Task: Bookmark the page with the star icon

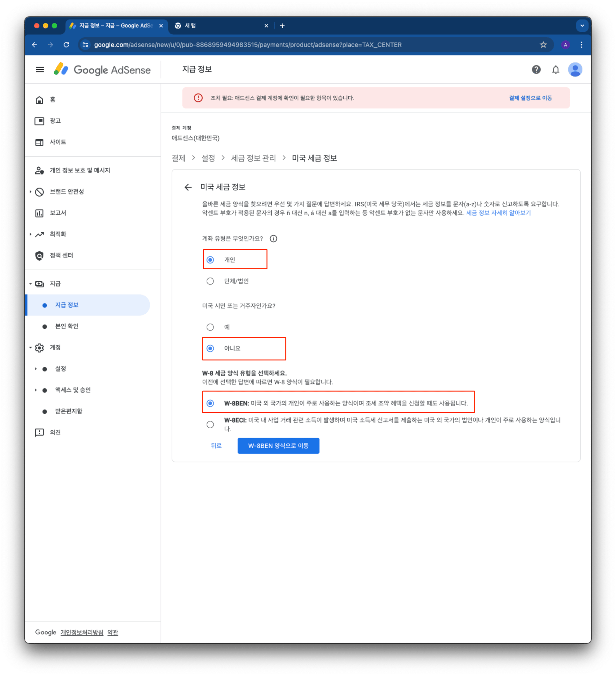Action: point(543,45)
